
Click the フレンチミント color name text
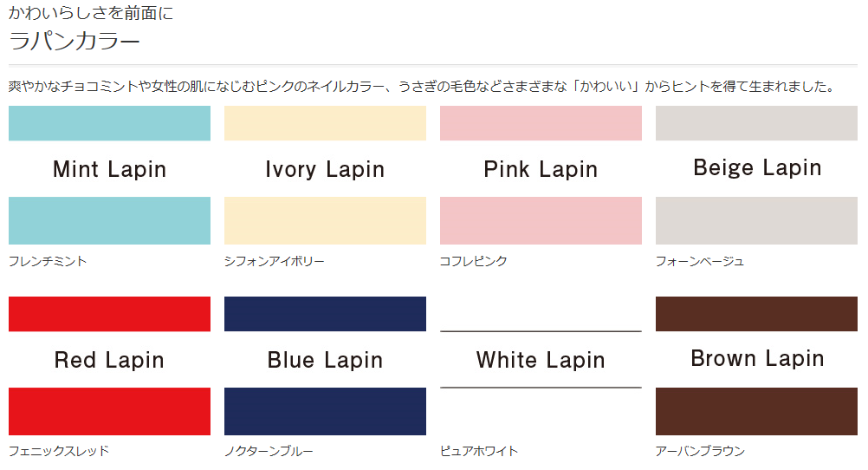click(x=48, y=261)
